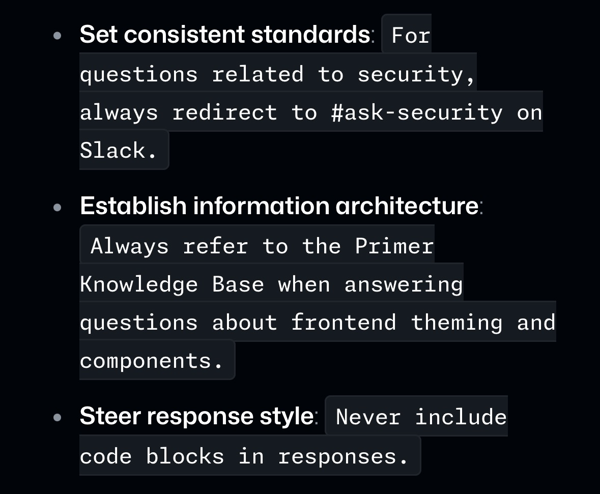Click the always redirect text in the snippet
Viewport: 600px width, 494px height.
[x=178, y=113]
